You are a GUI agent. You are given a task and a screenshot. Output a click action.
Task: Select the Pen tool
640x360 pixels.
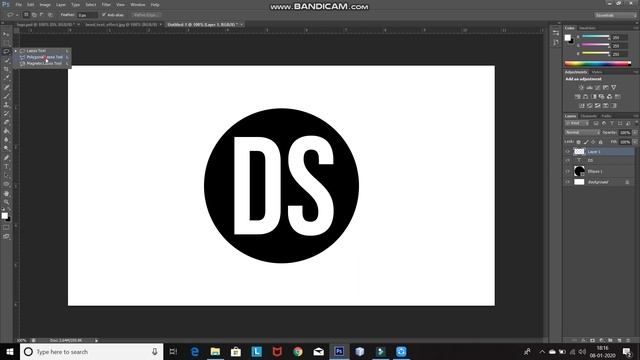pyautogui.click(x=6, y=158)
